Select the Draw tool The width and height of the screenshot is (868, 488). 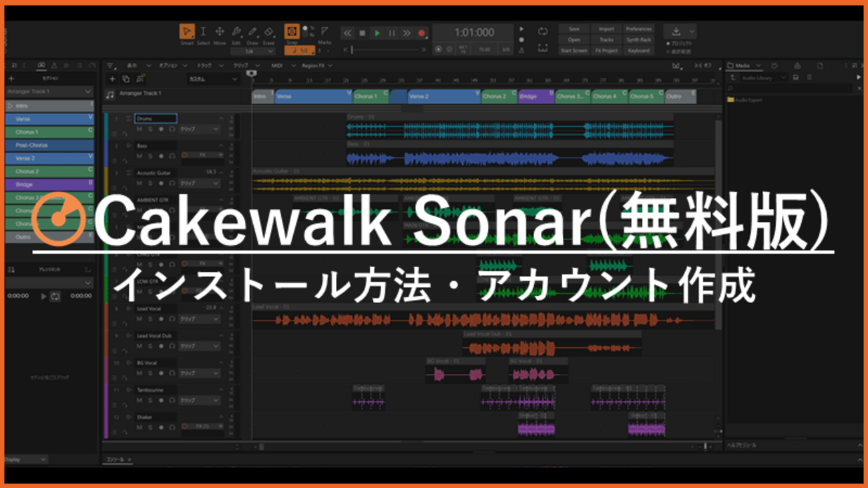tap(252, 32)
